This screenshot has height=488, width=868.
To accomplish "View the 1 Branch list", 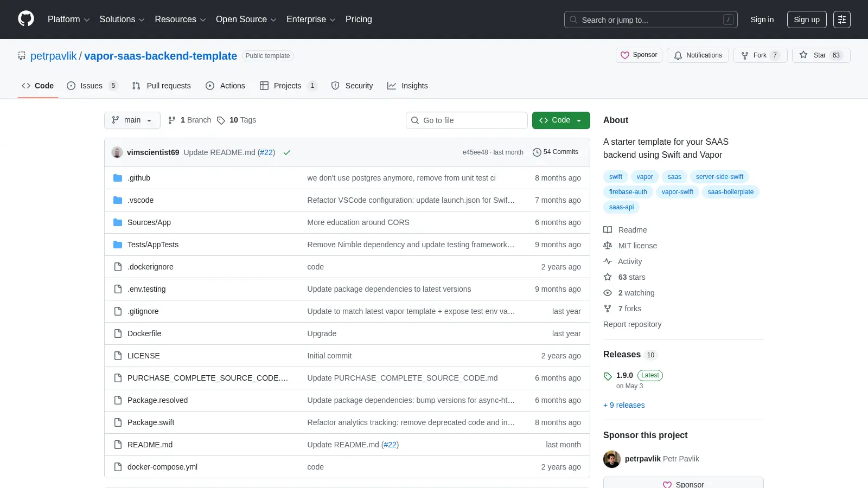I will click(x=190, y=120).
